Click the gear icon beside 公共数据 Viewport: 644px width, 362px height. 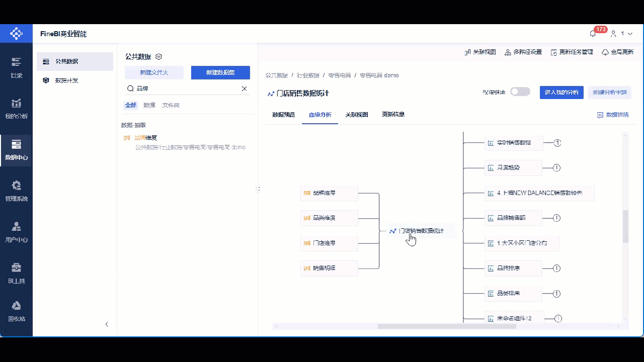pyautogui.click(x=158, y=57)
